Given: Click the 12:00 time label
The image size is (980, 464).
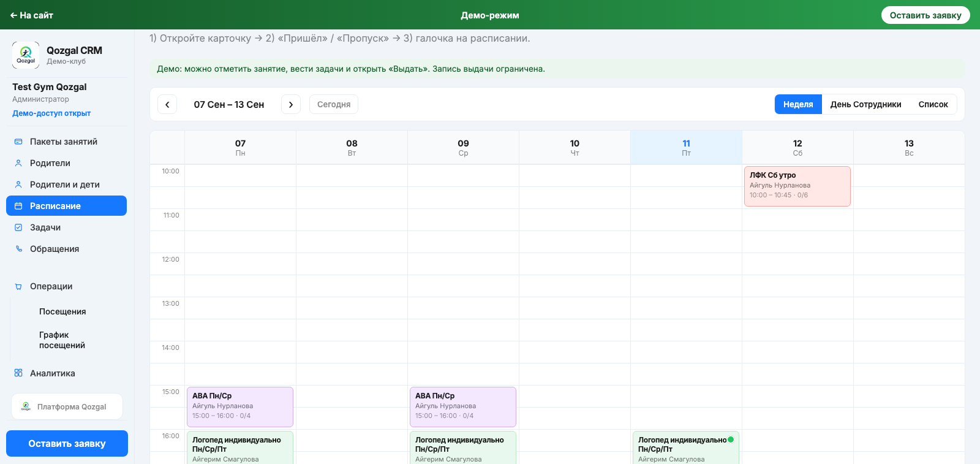Looking at the screenshot, I should point(171,259).
